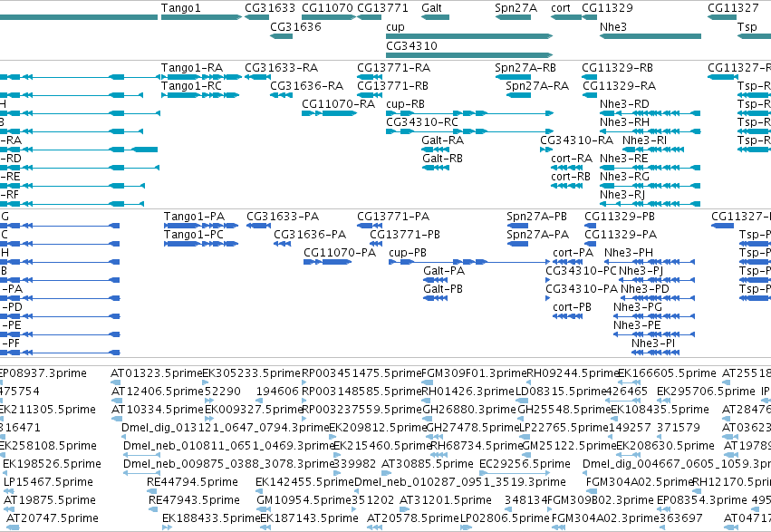Select the Galt gene label

pos(431,8)
